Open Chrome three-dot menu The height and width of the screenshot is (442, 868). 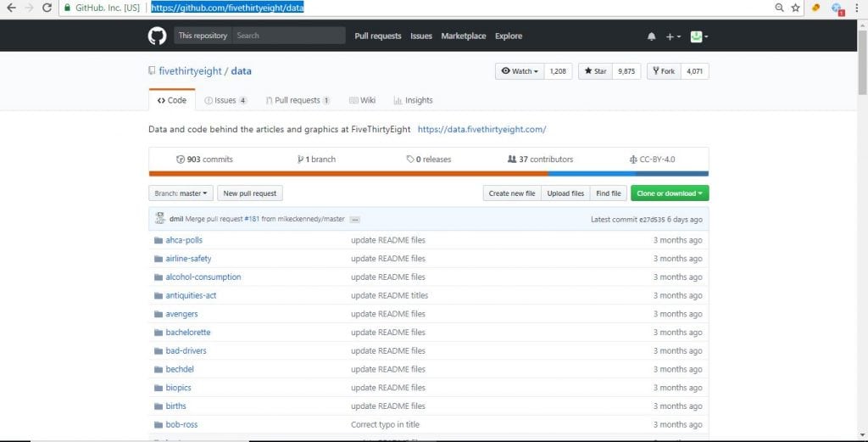tap(858, 8)
